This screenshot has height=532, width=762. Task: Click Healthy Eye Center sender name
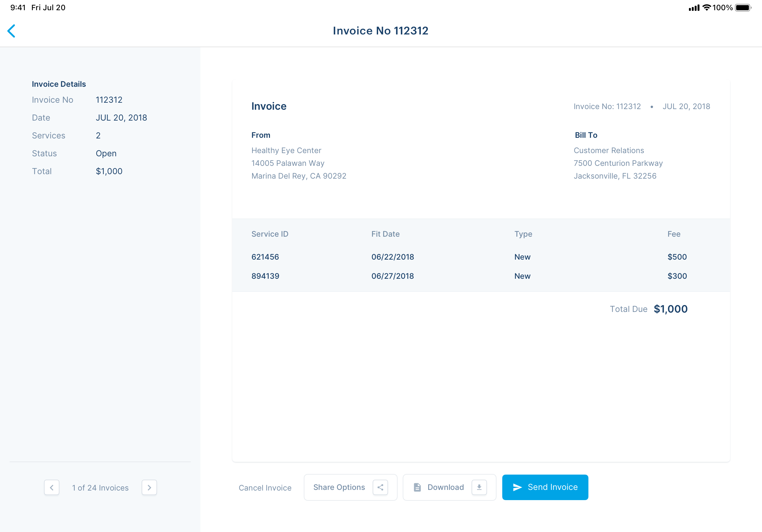tap(286, 151)
